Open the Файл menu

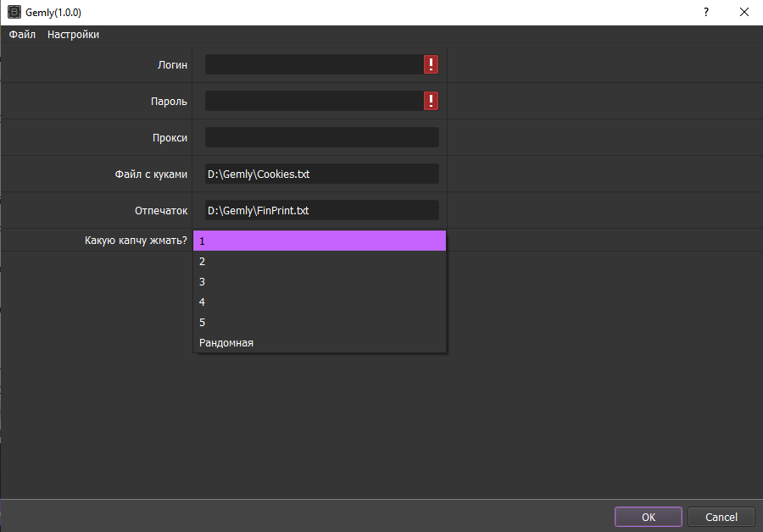tap(22, 35)
